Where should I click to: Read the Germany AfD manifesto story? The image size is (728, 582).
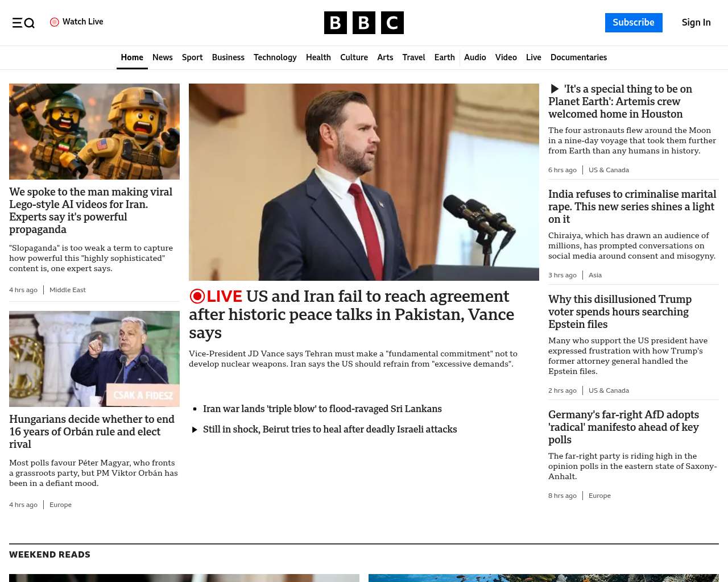[x=623, y=427]
